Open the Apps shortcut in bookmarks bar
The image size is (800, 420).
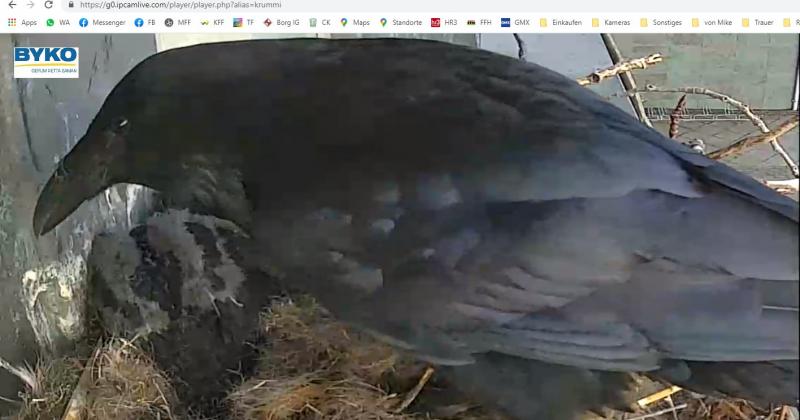point(22,22)
